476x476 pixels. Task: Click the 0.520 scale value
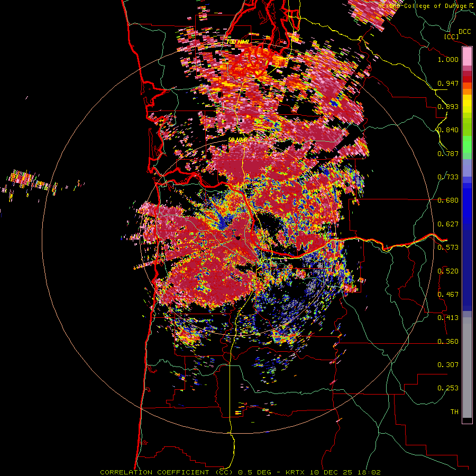coord(448,271)
